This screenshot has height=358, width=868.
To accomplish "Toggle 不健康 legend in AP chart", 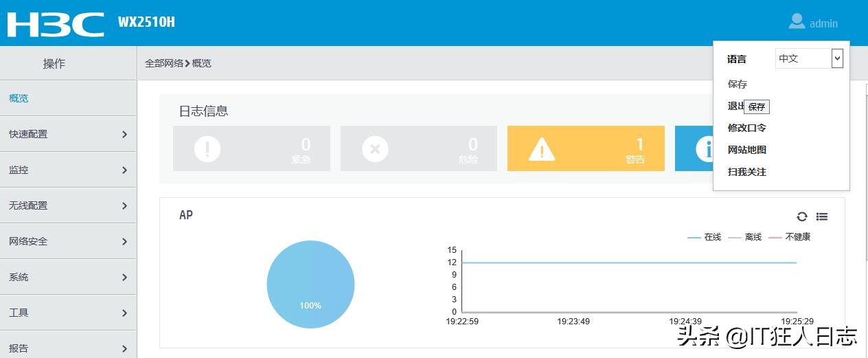I will pyautogui.click(x=790, y=237).
